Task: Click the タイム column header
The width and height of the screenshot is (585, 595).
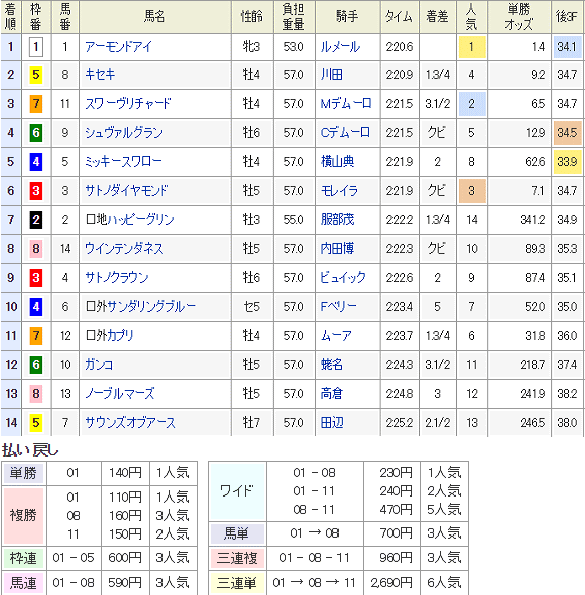Action: 399,17
